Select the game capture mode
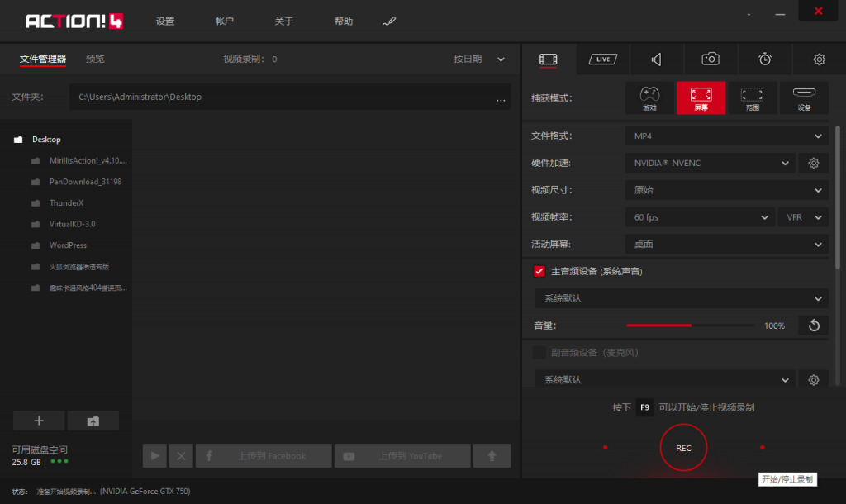The image size is (846, 504). (x=650, y=98)
